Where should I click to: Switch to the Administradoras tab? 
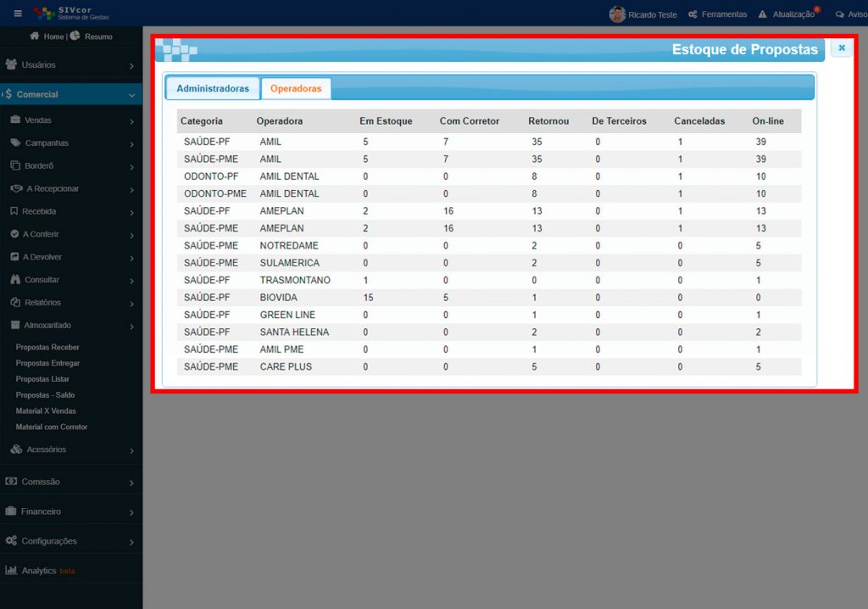[x=213, y=88]
